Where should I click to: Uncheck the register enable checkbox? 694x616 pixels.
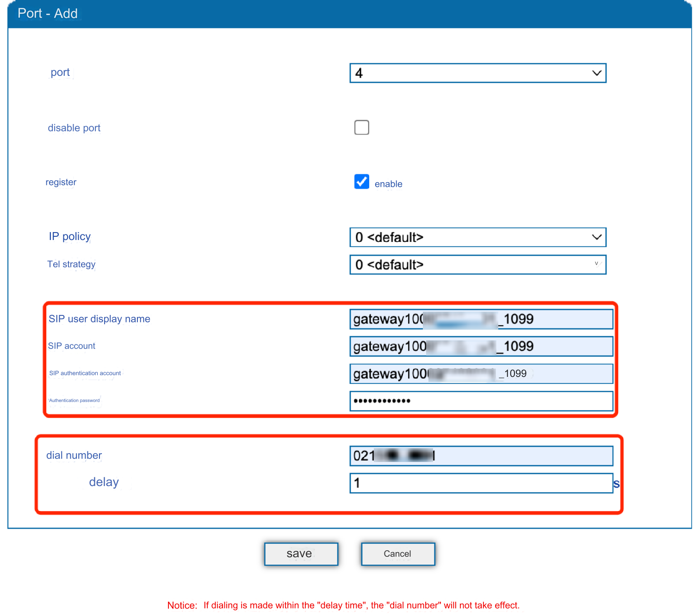361,182
